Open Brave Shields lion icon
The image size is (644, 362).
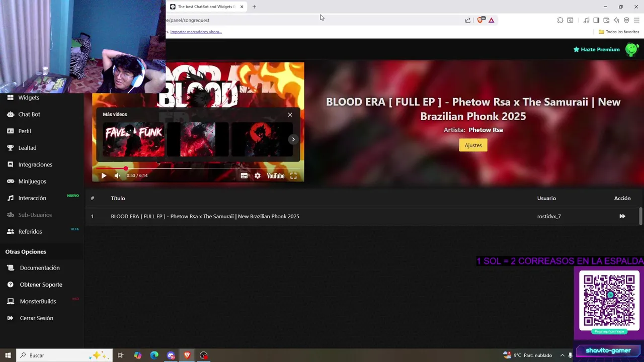[480, 20]
